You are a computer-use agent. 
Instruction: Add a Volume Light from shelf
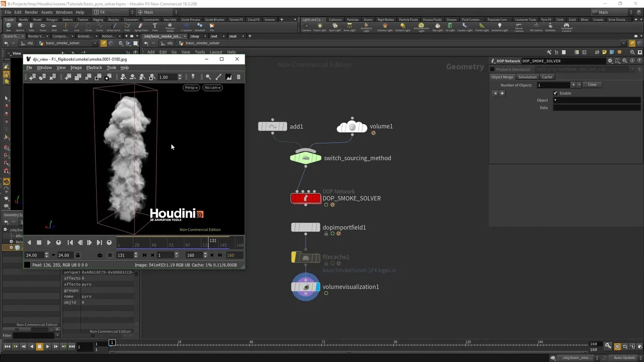coord(385,27)
